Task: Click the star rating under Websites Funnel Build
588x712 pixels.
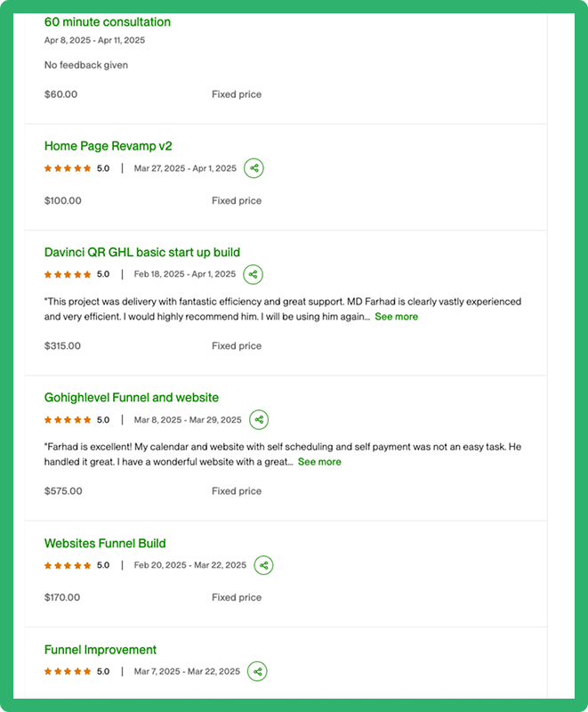Action: click(68, 565)
